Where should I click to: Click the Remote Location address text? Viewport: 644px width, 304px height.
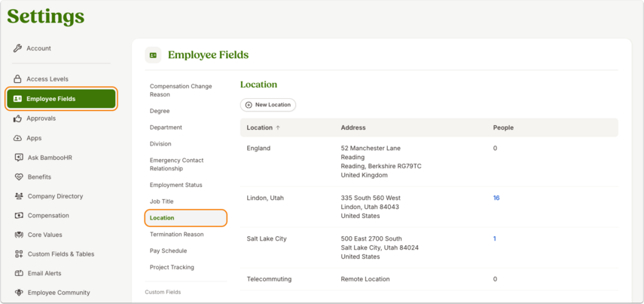tap(365, 279)
